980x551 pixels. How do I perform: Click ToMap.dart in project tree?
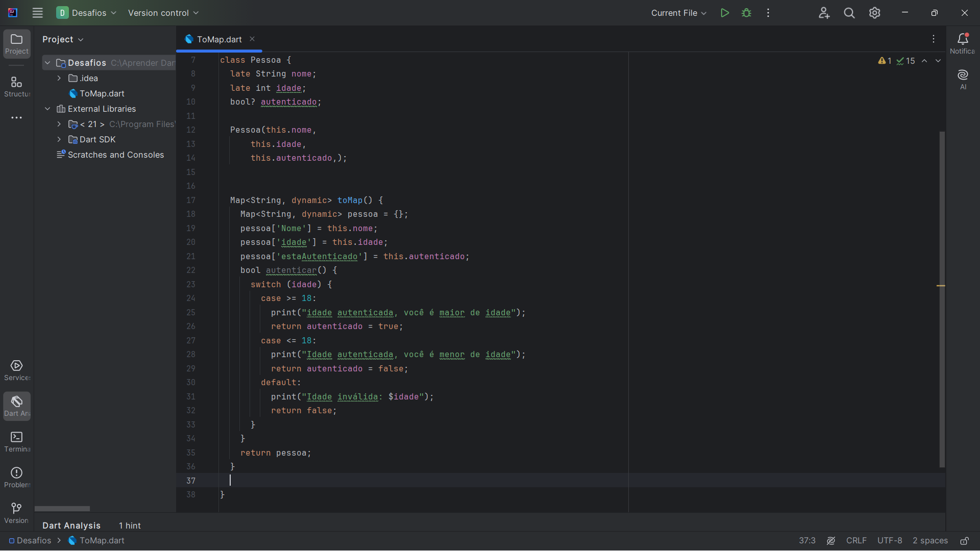(x=102, y=93)
